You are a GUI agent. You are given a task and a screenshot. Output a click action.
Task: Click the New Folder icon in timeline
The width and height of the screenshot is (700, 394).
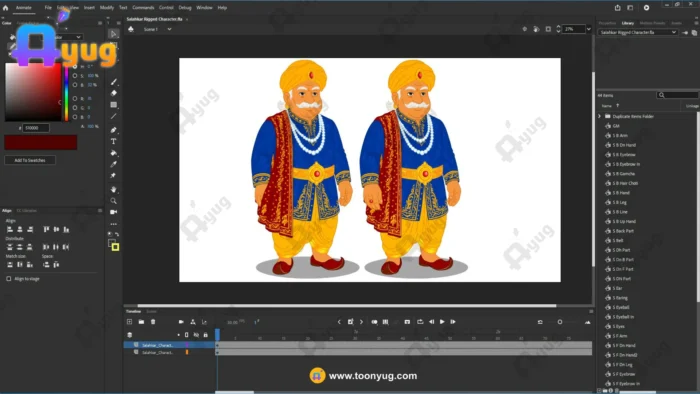[141, 322]
